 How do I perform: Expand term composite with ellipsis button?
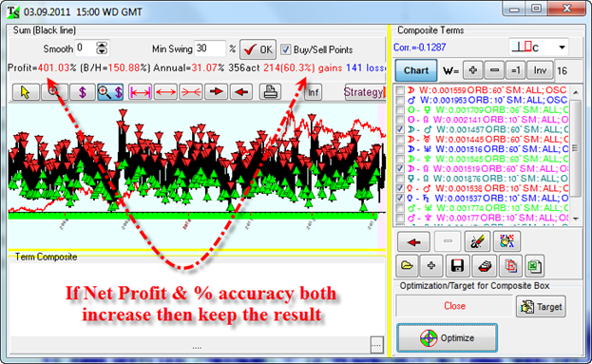pos(376,345)
